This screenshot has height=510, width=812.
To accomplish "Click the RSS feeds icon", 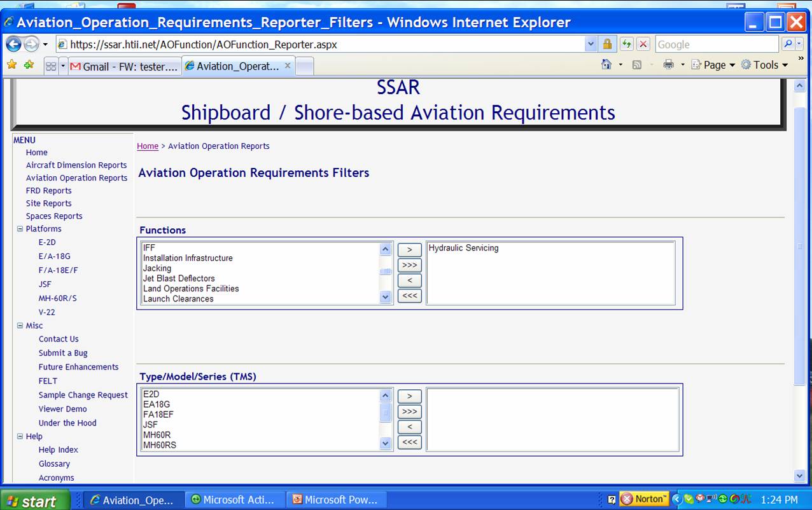I will tap(636, 65).
